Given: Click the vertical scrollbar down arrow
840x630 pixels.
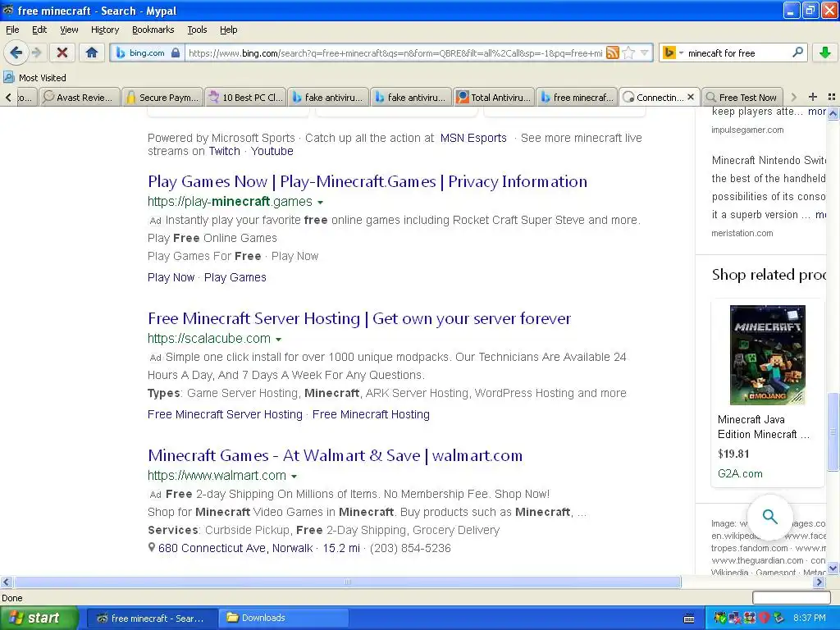Looking at the screenshot, I should click(833, 568).
